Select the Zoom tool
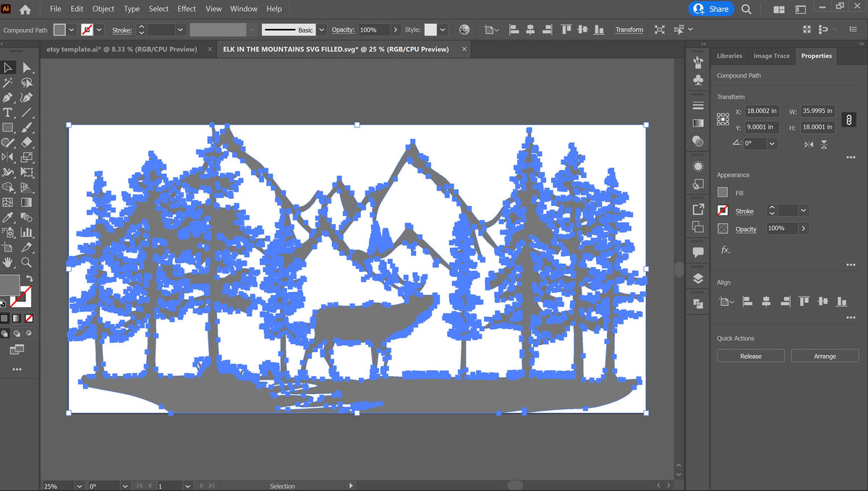 (27, 262)
